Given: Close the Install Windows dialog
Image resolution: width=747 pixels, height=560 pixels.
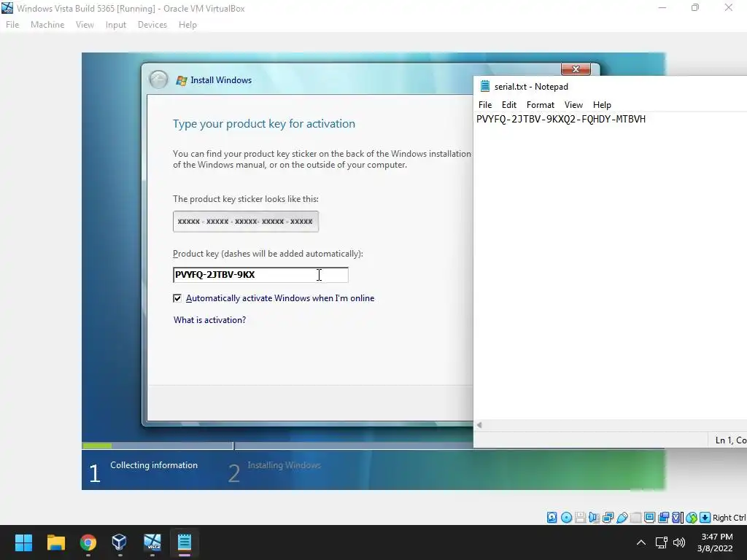Looking at the screenshot, I should [x=576, y=69].
